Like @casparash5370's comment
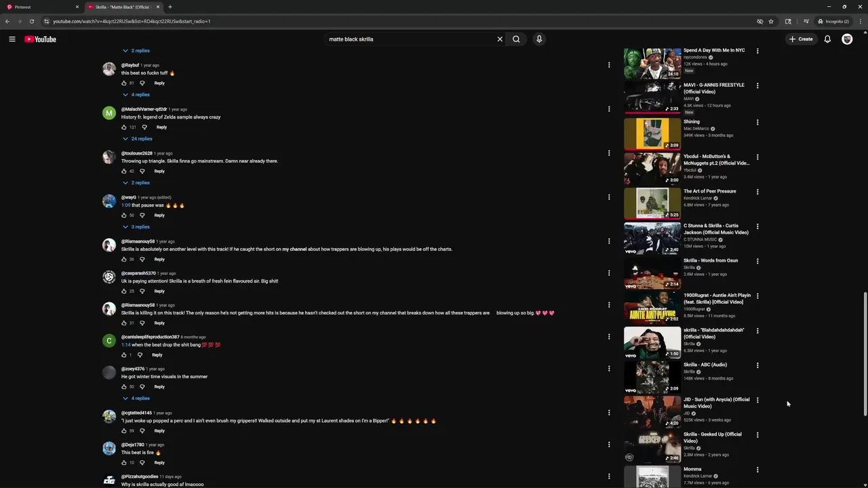Viewport: 868px width, 488px height. pyautogui.click(x=124, y=291)
